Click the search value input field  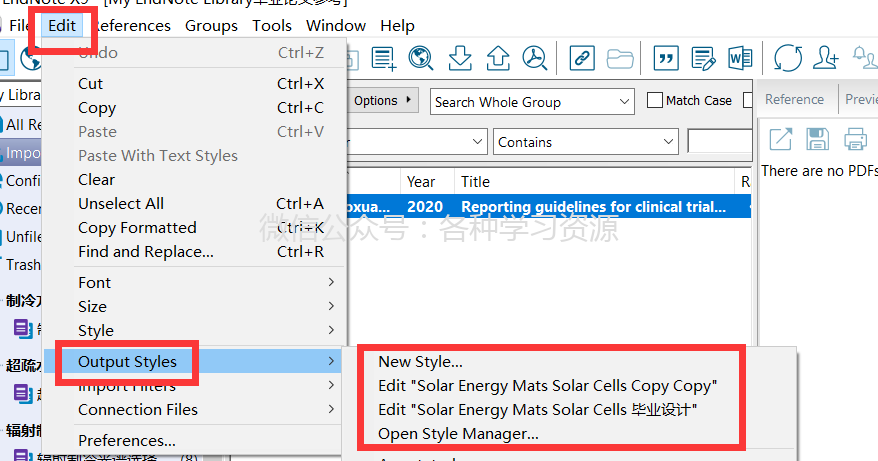pos(720,142)
